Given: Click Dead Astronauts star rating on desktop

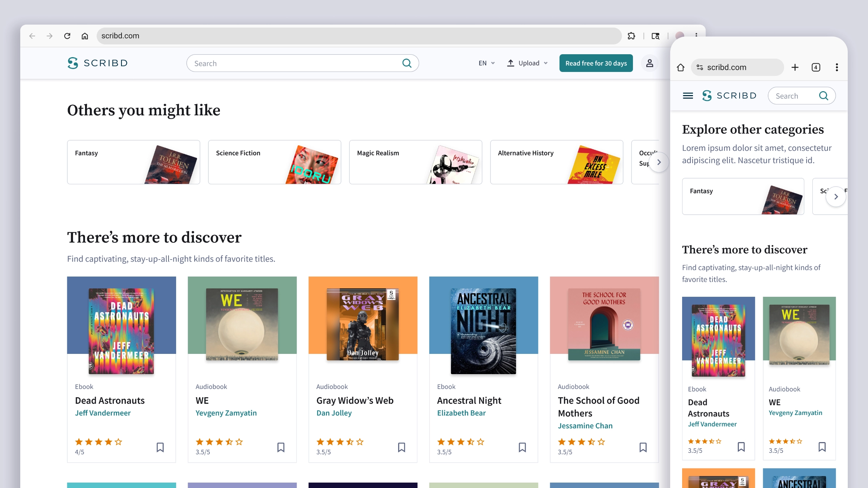Looking at the screenshot, I should pos(98,442).
